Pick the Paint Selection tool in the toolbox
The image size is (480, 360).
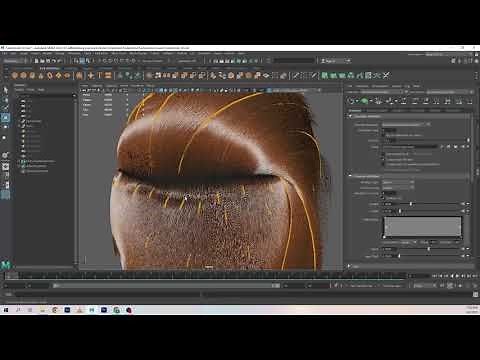click(x=5, y=108)
